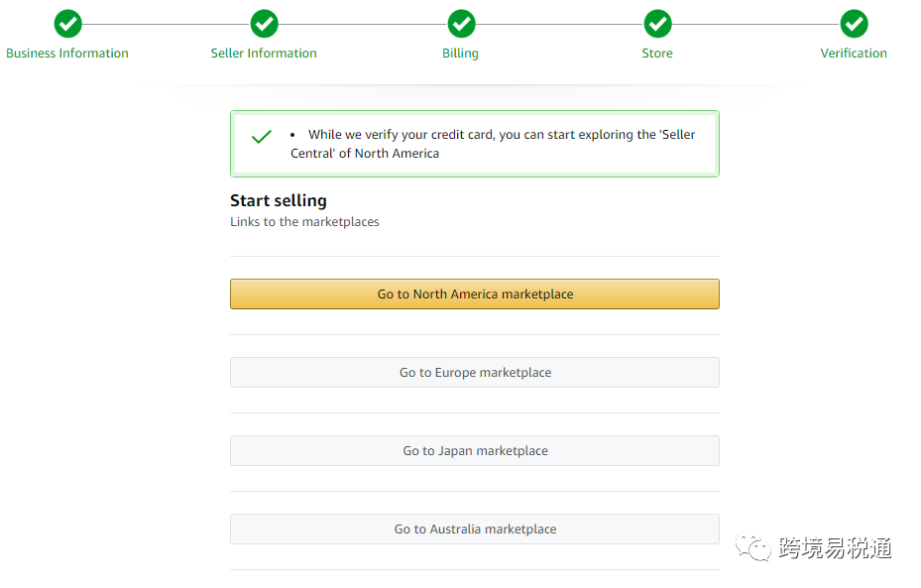Go to Europe marketplace
The width and height of the screenshot is (921, 588).
475,373
